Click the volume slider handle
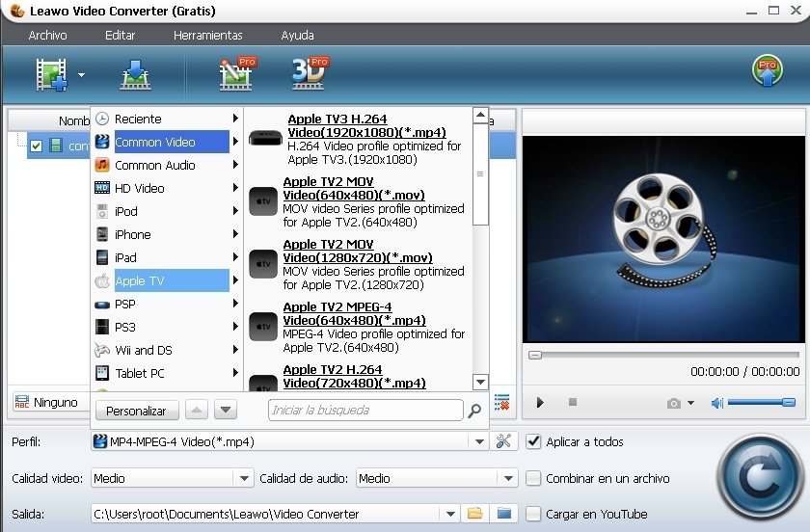Viewport: 810px width, 532px height. click(789, 402)
